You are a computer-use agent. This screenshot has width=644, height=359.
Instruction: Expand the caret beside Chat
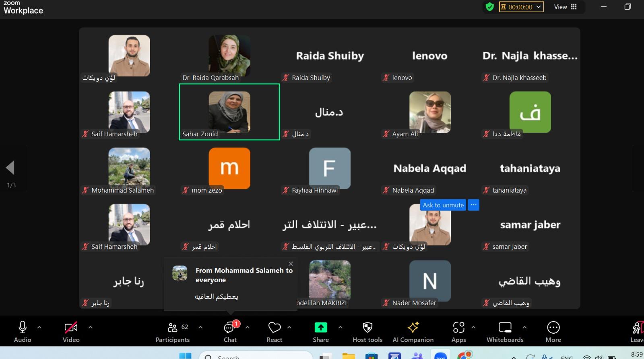point(247,327)
